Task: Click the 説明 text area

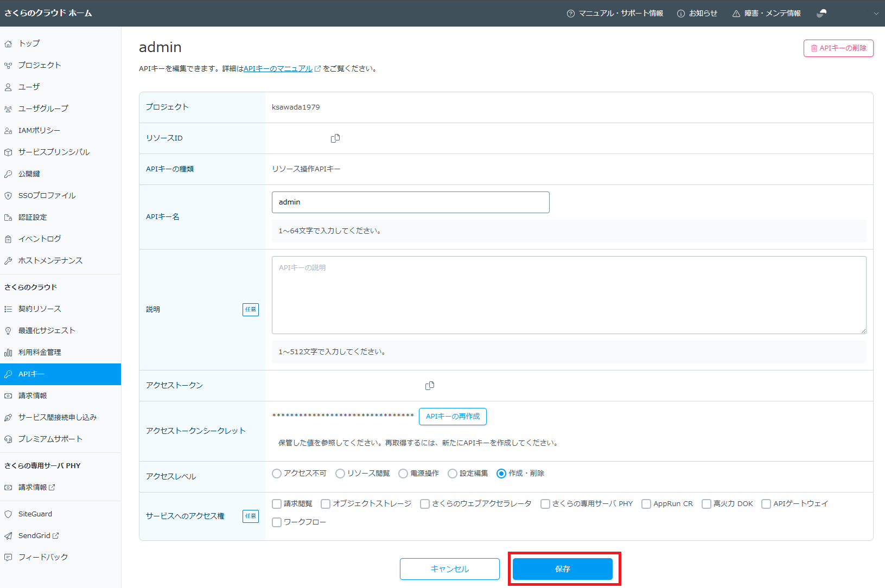Action: coord(569,295)
